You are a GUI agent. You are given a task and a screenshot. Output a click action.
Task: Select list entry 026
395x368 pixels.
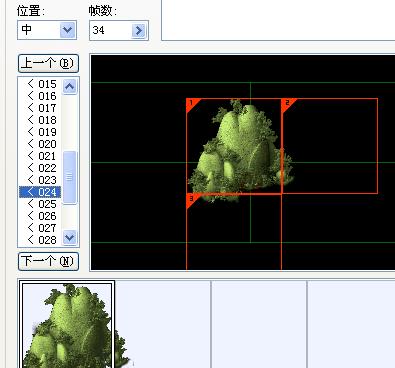click(41, 216)
